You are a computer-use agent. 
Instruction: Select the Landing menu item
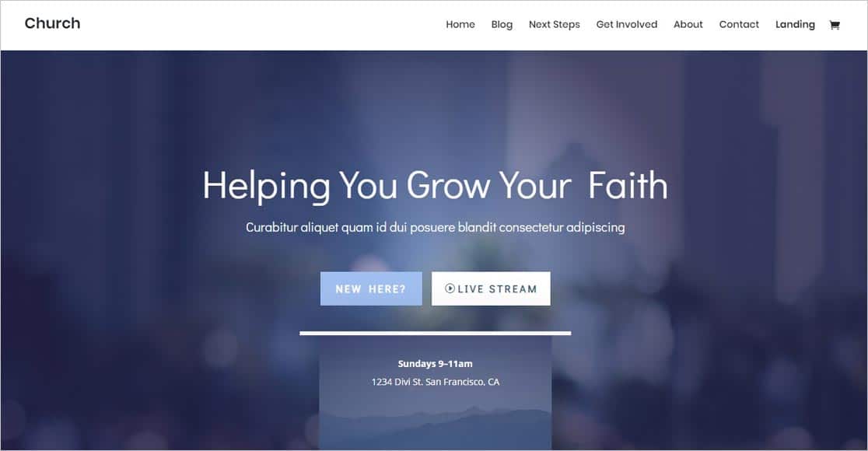pos(795,24)
